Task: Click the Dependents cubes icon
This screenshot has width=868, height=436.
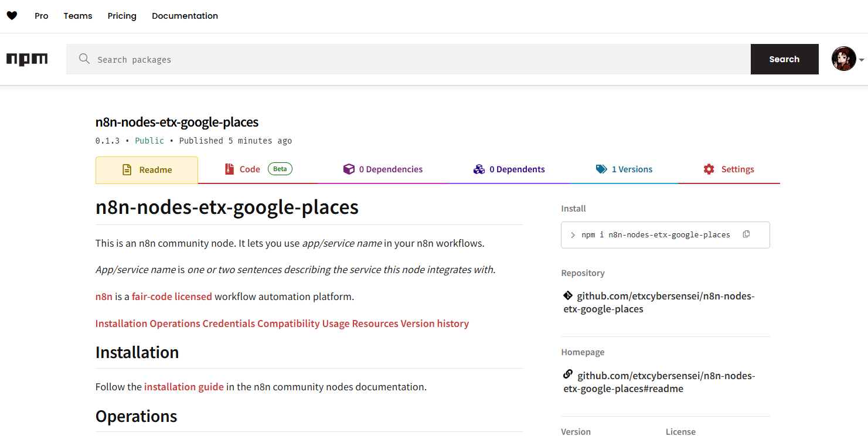Action: [x=479, y=169]
